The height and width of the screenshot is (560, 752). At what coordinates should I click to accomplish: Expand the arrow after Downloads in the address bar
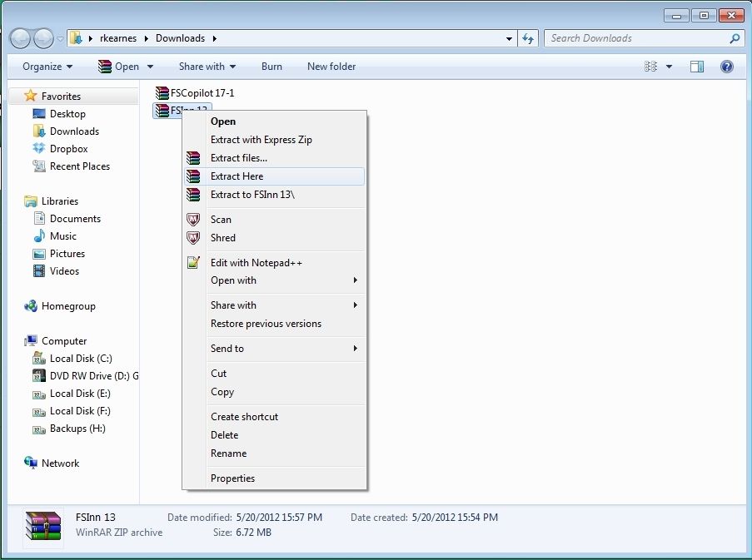tap(214, 38)
